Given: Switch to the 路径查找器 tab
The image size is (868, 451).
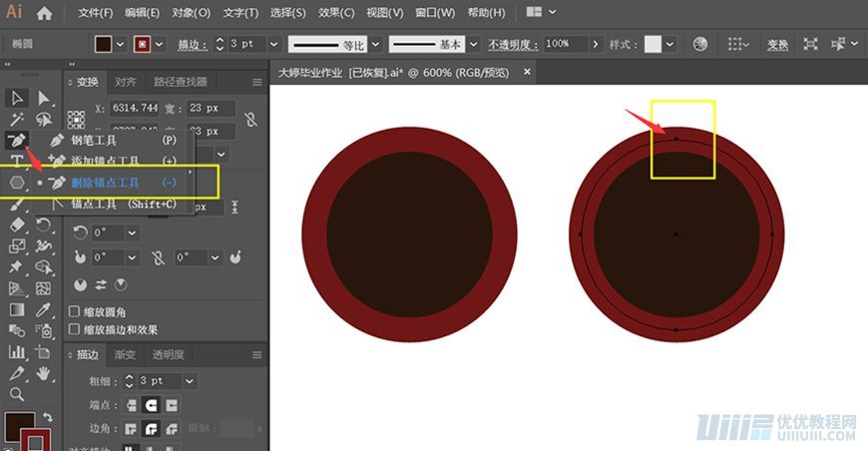Looking at the screenshot, I should 181,82.
